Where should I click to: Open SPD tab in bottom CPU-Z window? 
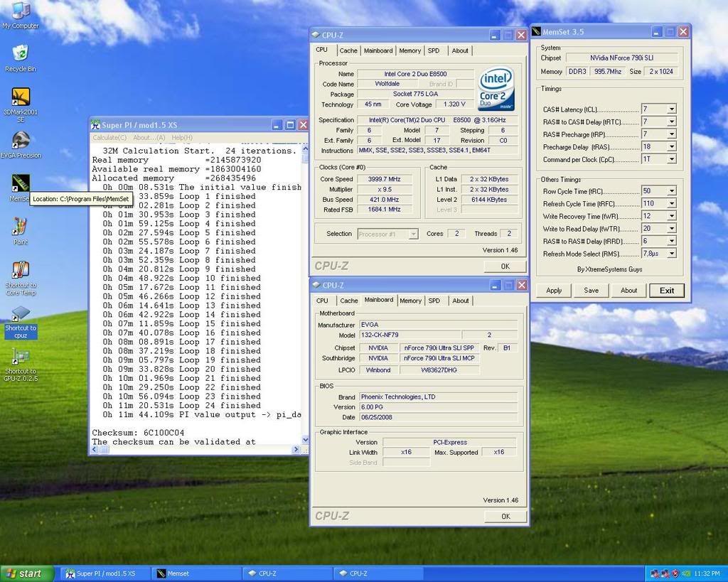click(x=434, y=301)
